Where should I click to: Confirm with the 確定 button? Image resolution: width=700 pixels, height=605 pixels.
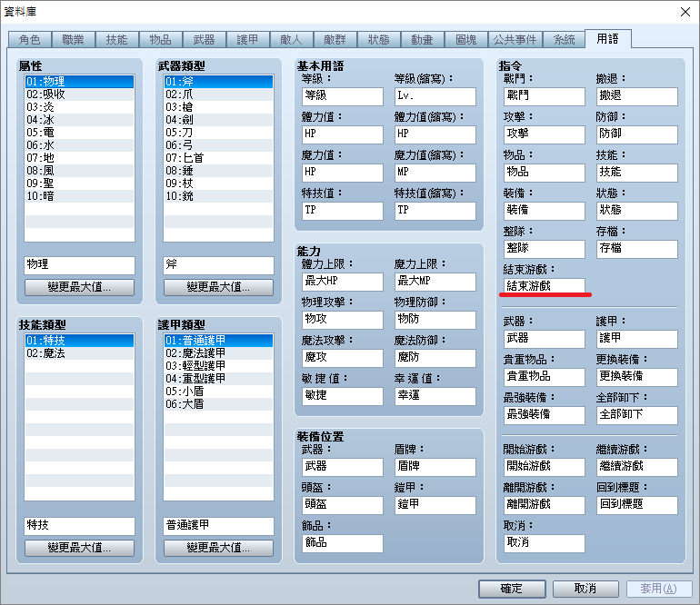[512, 589]
